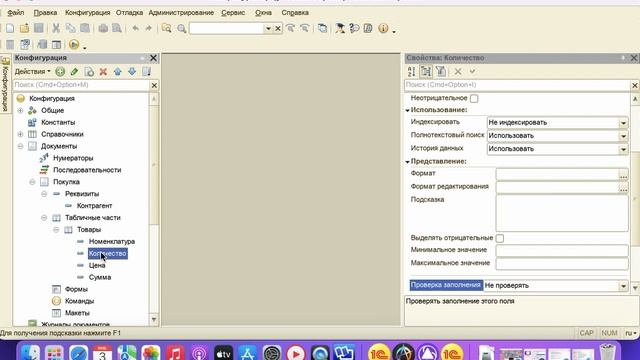
Task: Click the Start debugging play icon
Action: 74,44
